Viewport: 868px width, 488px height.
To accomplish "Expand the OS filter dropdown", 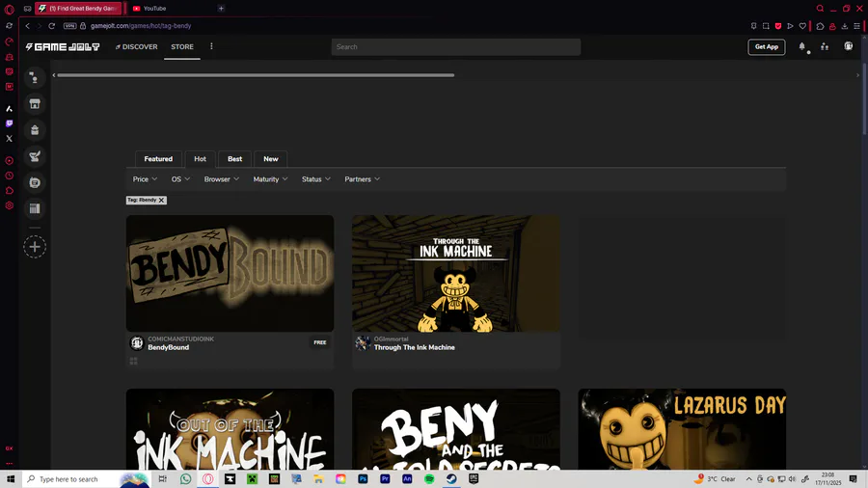I will (180, 179).
